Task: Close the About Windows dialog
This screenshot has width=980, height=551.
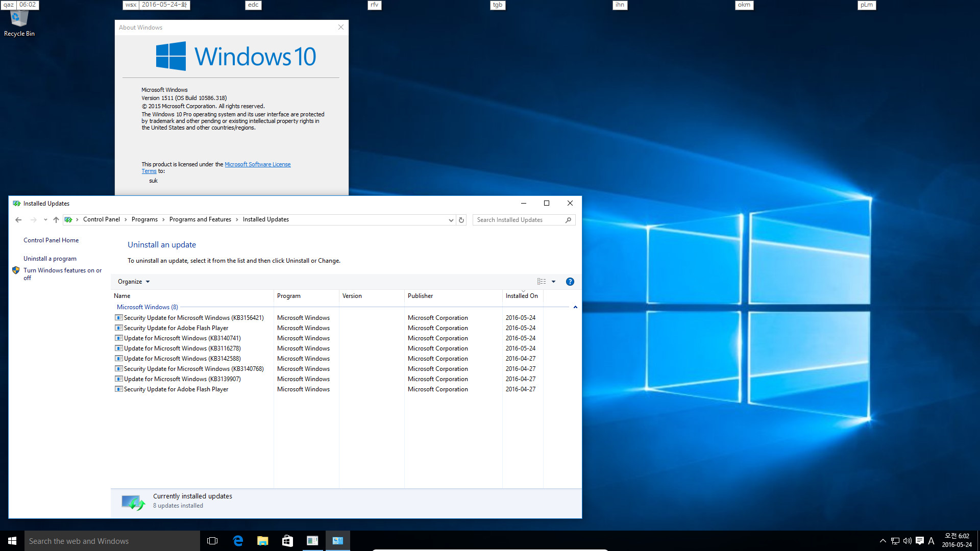Action: (x=341, y=27)
